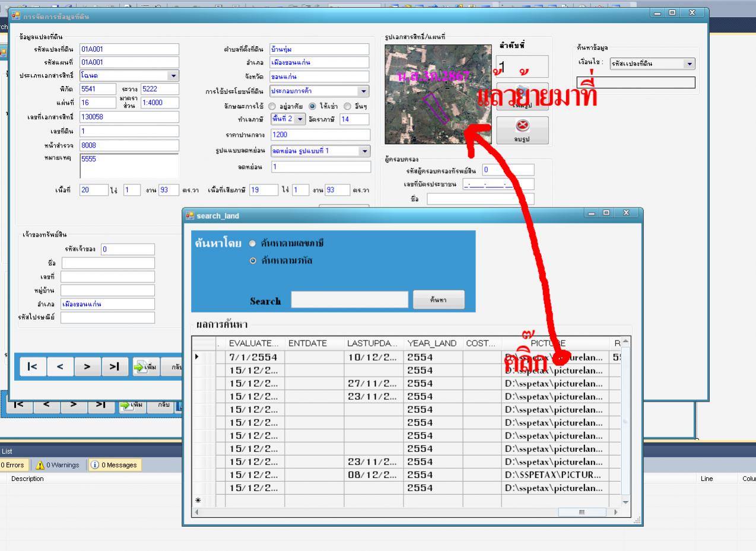Go to first record in front land window
Screen dimensions: 756x551
tap(33, 367)
